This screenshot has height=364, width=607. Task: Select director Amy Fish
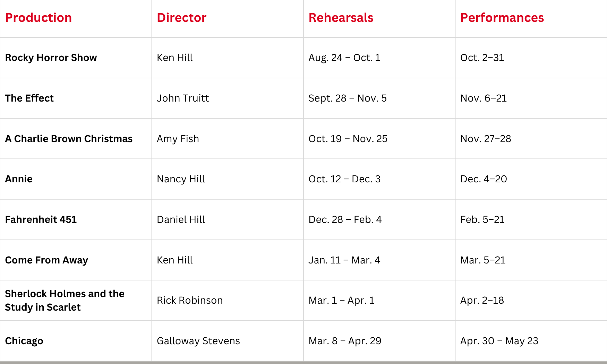[178, 139]
